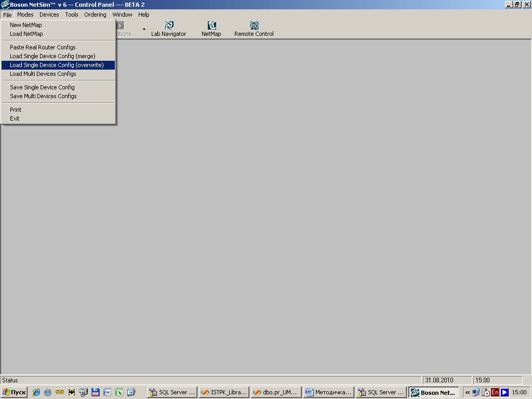Select Exit from the File menu

[58, 118]
